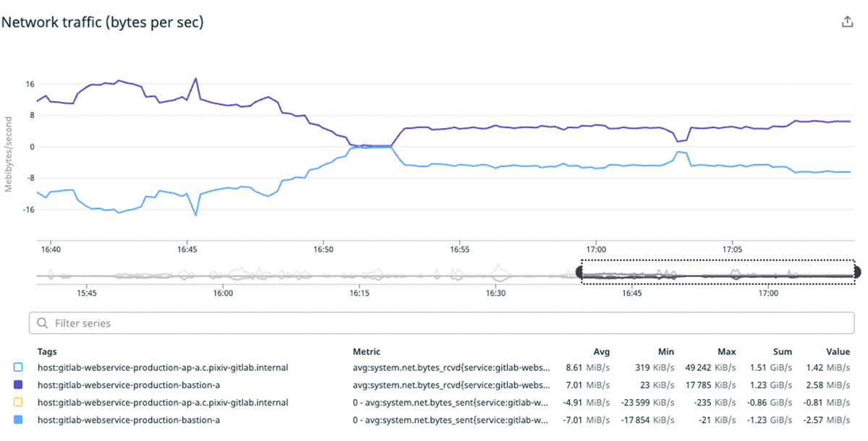This screenshot has height=441, width=868.
Task: Click the Tags column header
Action: tap(47, 352)
